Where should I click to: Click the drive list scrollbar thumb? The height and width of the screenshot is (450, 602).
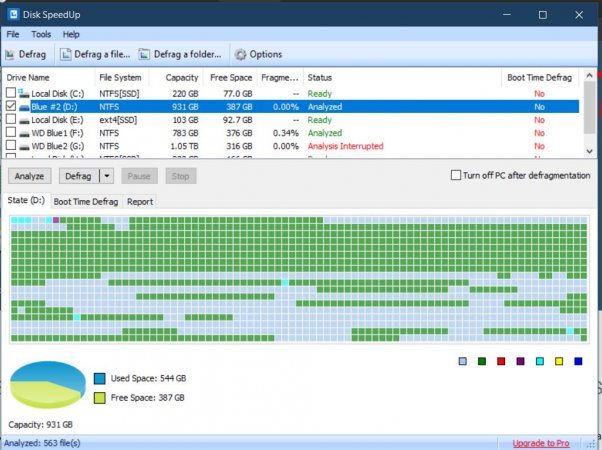pyautogui.click(x=590, y=108)
